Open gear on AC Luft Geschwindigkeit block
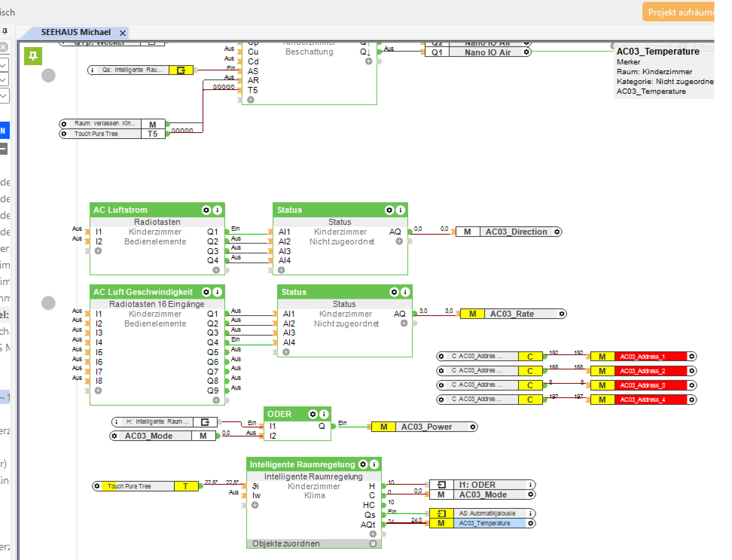Image resolution: width=732 pixels, height=560 pixels. (x=206, y=292)
